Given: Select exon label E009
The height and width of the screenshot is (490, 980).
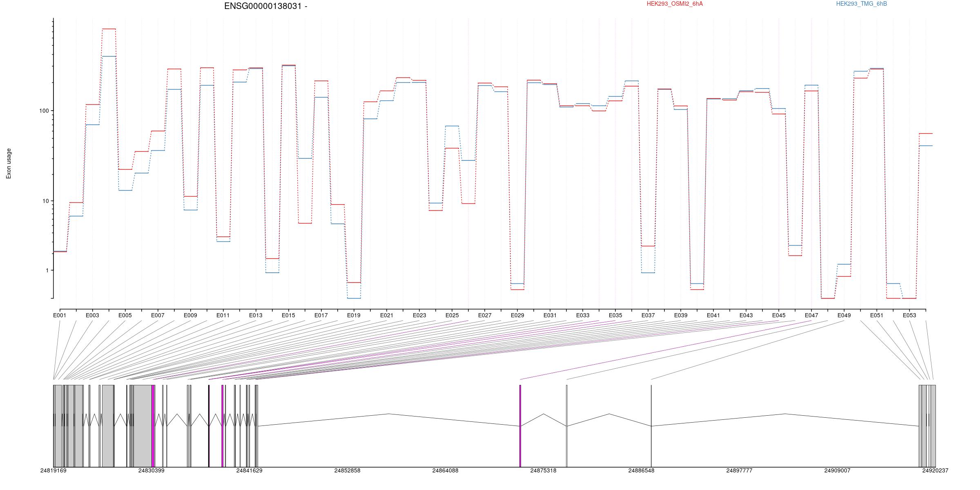Looking at the screenshot, I should pos(190,315).
